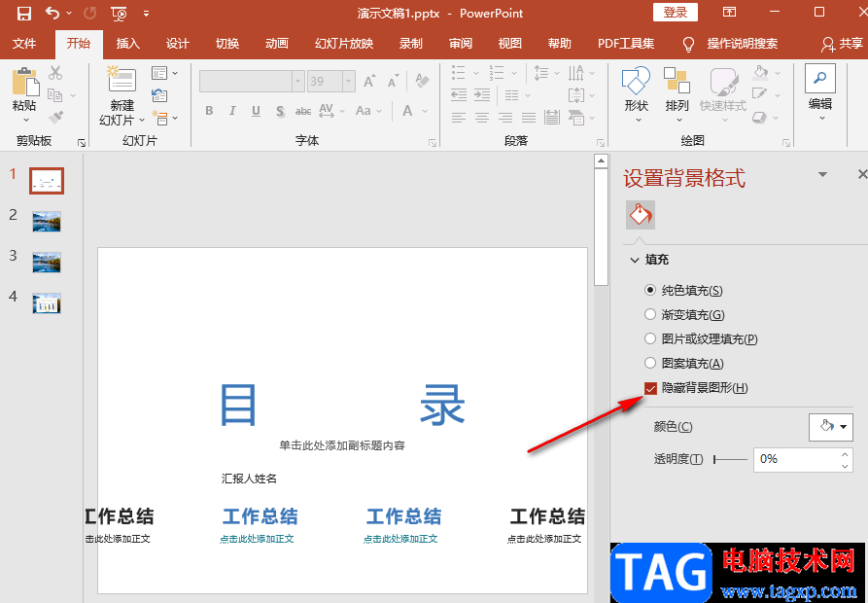This screenshot has height=603, width=868.
Task: Click the Undo arrow icon
Action: (53, 14)
